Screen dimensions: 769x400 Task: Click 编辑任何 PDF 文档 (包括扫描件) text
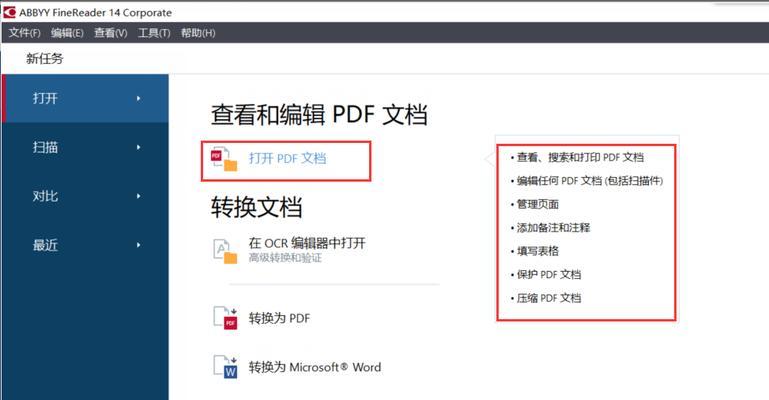point(590,181)
